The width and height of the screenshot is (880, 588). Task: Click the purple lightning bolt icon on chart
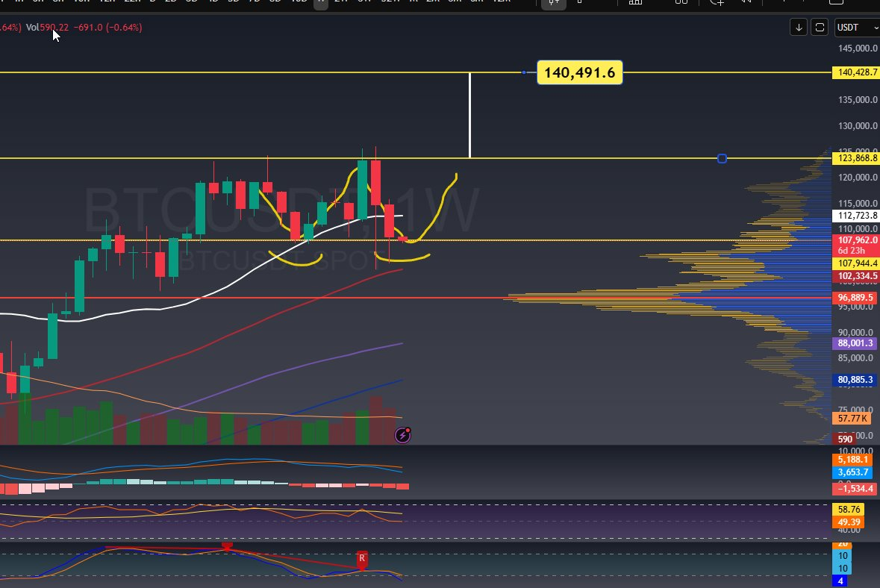click(x=402, y=434)
